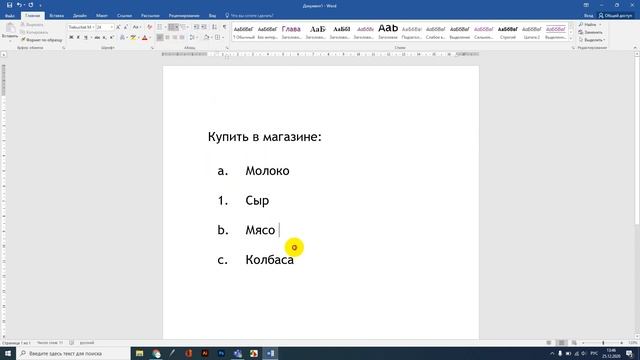Open notification center in system tray
This screenshot has width=640, height=360.
coord(629,353)
